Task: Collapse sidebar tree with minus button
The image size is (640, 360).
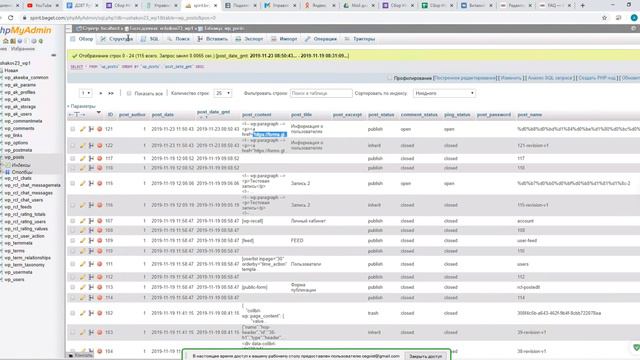Action: click(53, 55)
